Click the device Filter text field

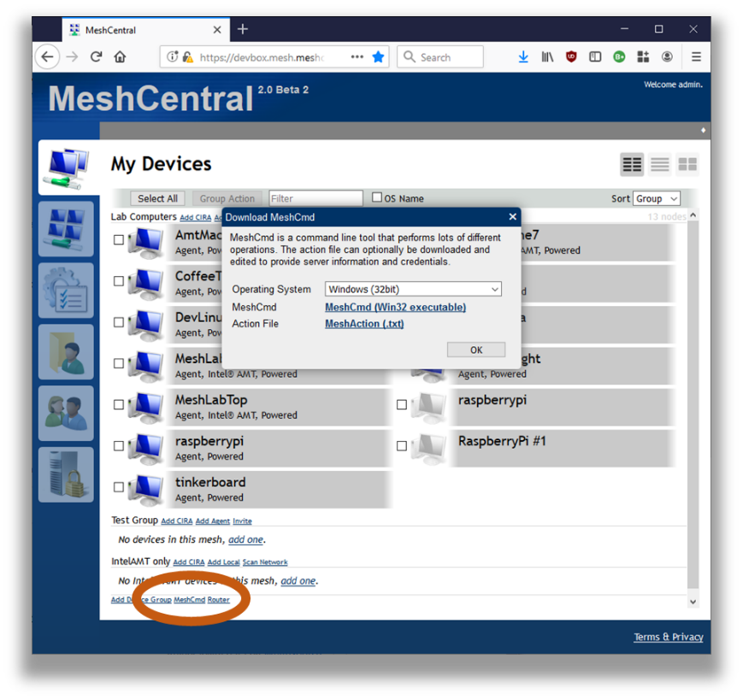point(315,198)
